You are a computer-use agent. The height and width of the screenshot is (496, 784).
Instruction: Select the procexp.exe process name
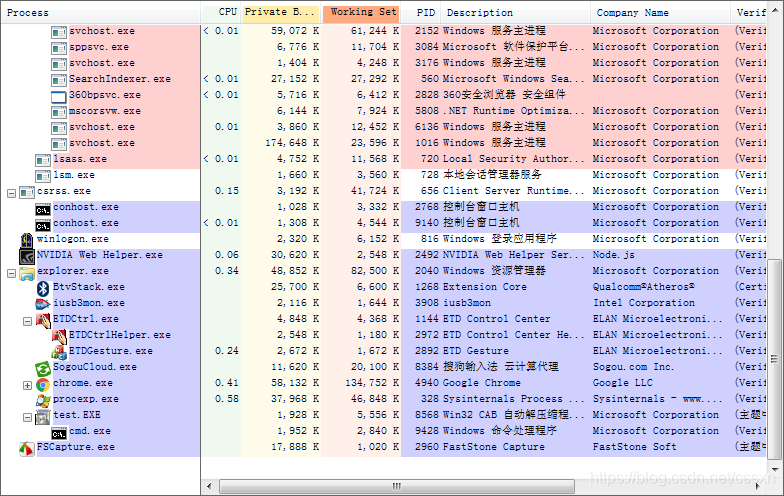pyautogui.click(x=86, y=399)
